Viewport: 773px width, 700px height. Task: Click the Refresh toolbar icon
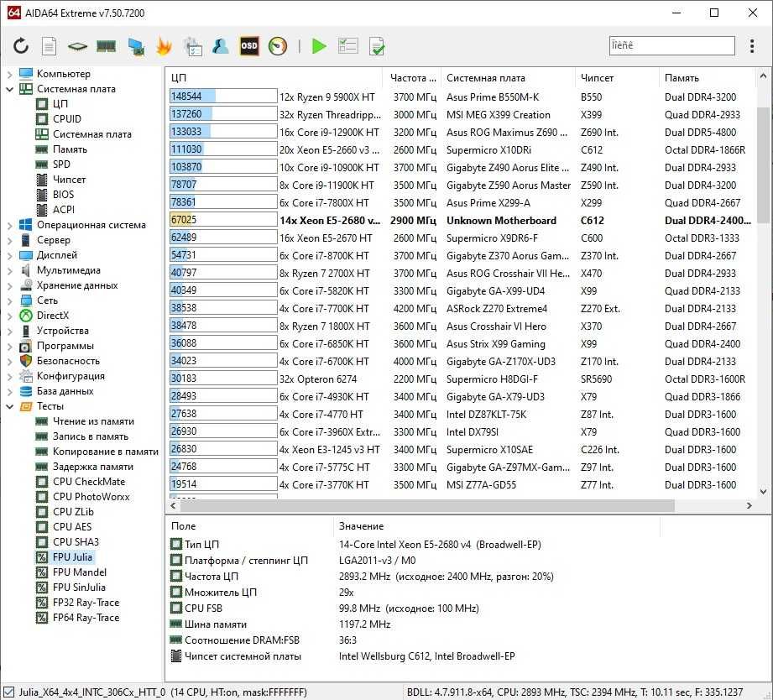(x=21, y=46)
